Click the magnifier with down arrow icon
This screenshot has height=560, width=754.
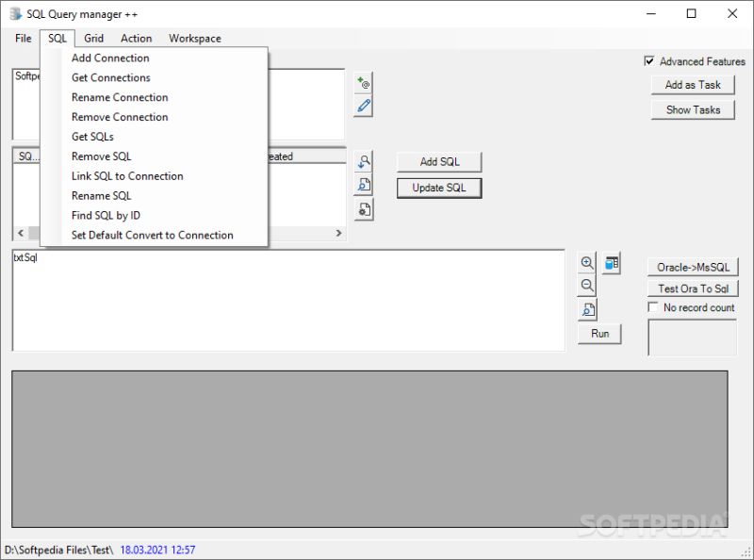364,160
